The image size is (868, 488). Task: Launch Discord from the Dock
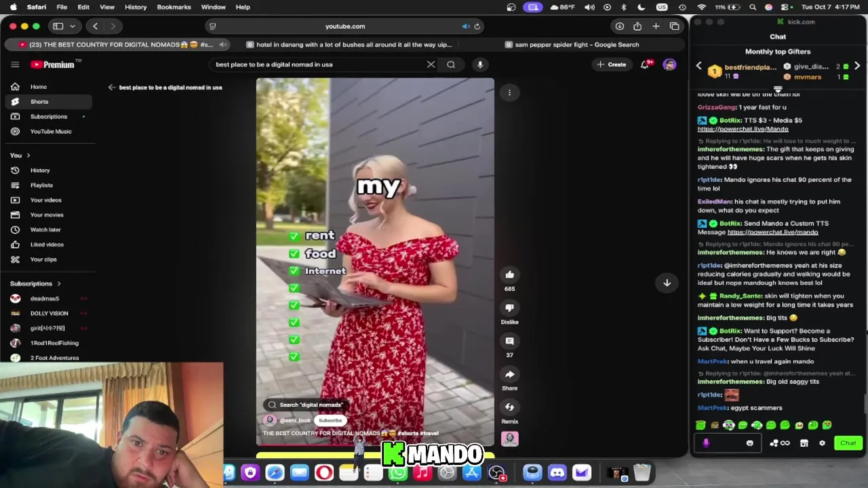pyautogui.click(x=557, y=472)
